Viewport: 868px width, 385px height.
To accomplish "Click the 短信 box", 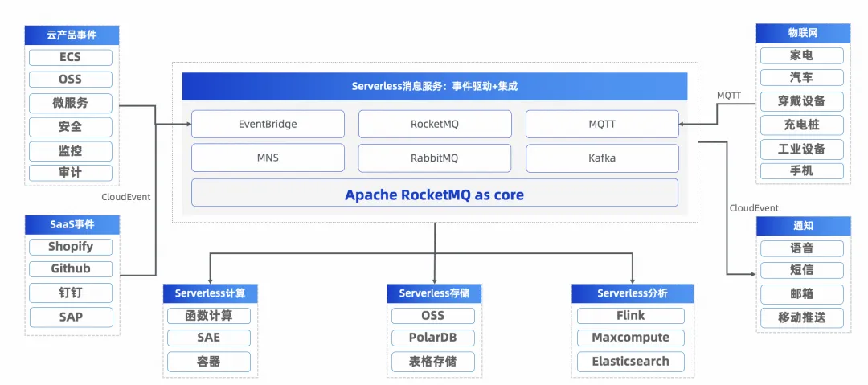I will [801, 270].
